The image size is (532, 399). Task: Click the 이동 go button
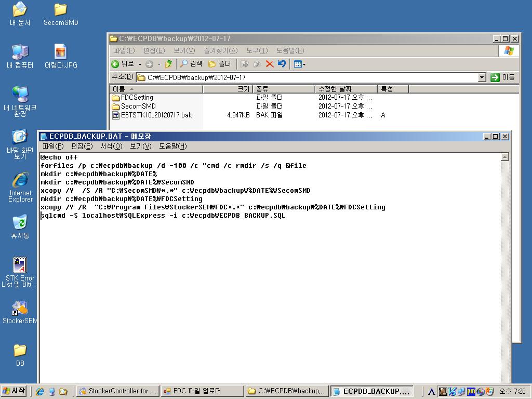pyautogui.click(x=503, y=77)
